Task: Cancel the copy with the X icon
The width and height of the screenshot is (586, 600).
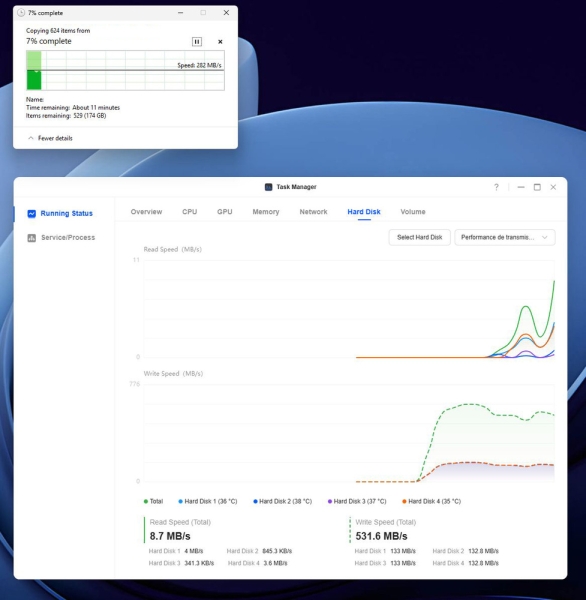Action: pyautogui.click(x=220, y=42)
